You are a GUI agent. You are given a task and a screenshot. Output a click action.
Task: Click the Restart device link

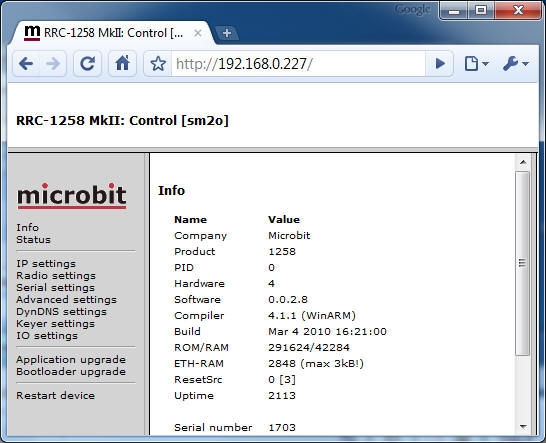55,396
